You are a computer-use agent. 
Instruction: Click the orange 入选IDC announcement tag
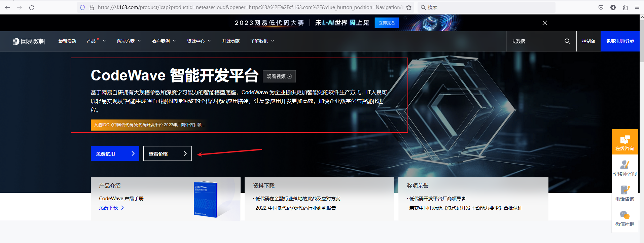[x=149, y=125]
